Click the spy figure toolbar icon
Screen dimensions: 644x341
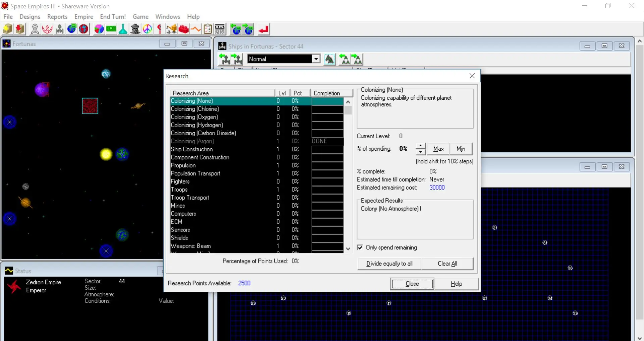135,29
